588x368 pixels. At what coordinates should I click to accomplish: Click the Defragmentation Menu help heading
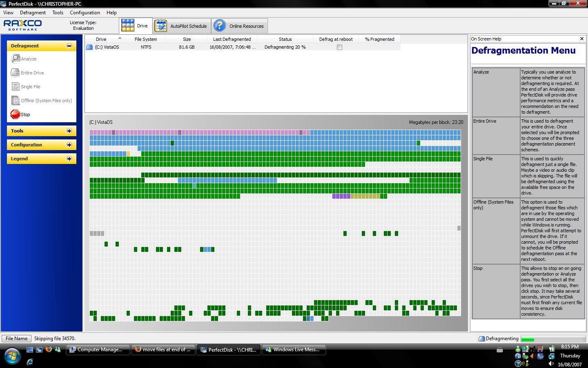[x=523, y=51]
